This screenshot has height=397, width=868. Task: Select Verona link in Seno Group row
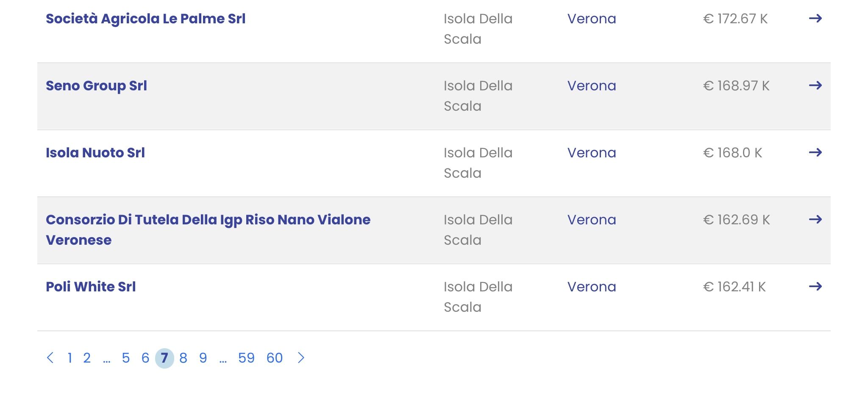[x=592, y=86]
